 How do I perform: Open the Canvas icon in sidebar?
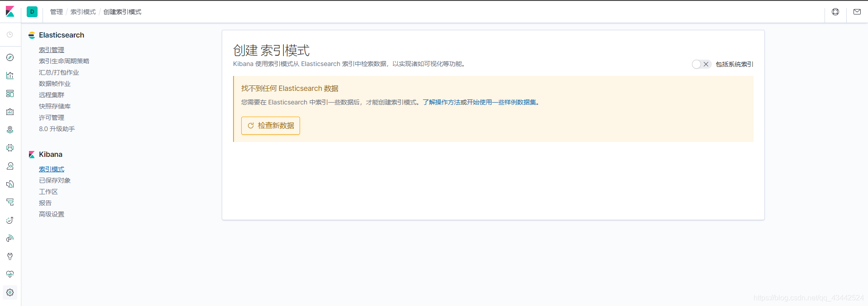pos(10,112)
